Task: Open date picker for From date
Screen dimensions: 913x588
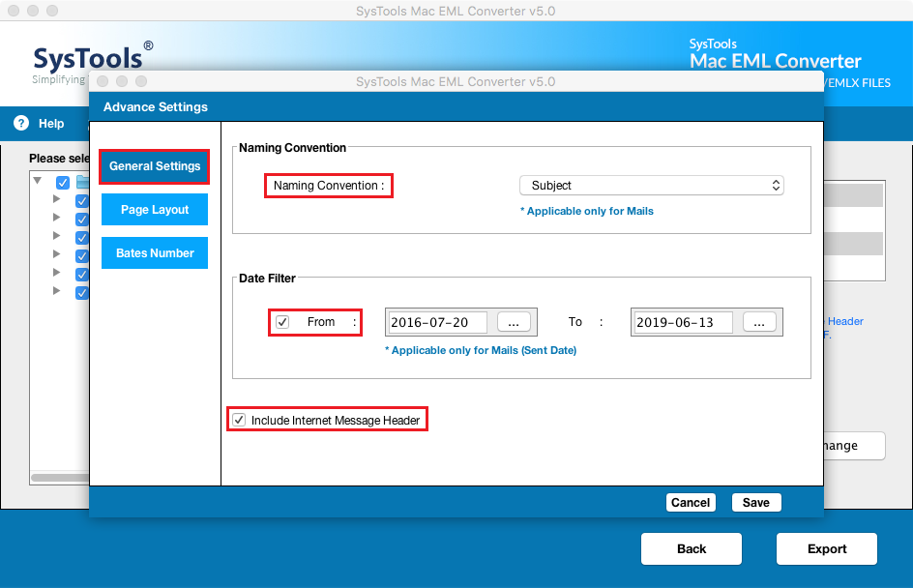Action: click(514, 322)
